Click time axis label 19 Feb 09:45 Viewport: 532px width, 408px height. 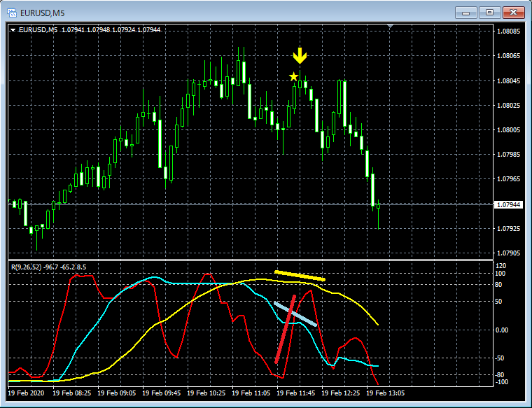[161, 393]
